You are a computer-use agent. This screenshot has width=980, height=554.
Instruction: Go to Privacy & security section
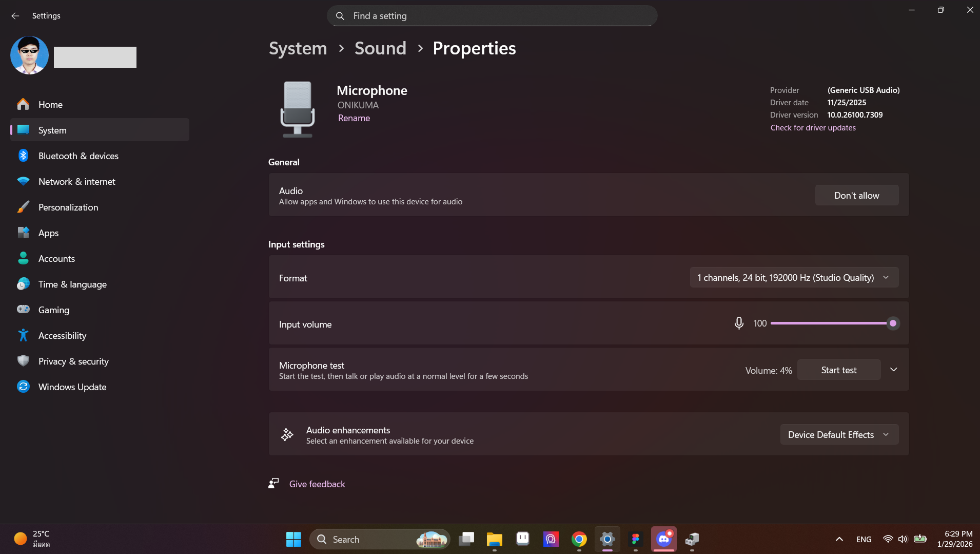tap(73, 361)
